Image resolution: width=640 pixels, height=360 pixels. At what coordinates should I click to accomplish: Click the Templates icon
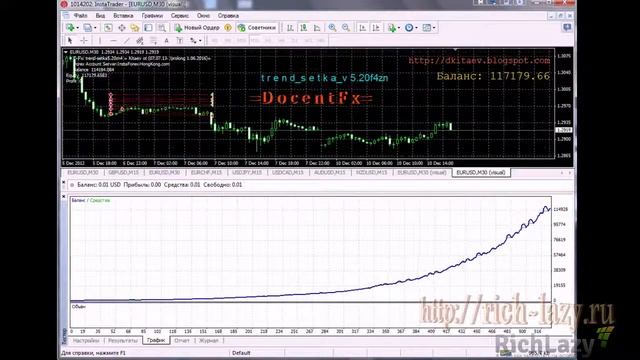click(x=427, y=28)
